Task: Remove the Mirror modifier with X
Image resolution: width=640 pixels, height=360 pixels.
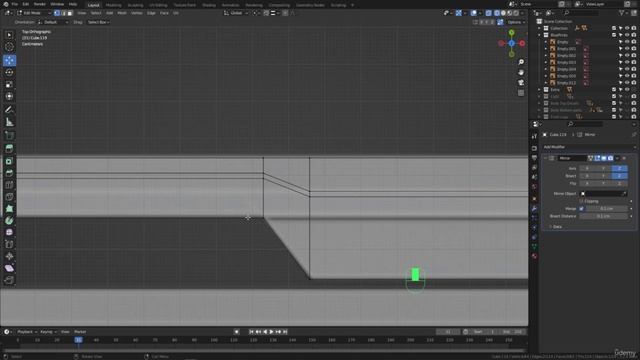Action: pyautogui.click(x=624, y=158)
